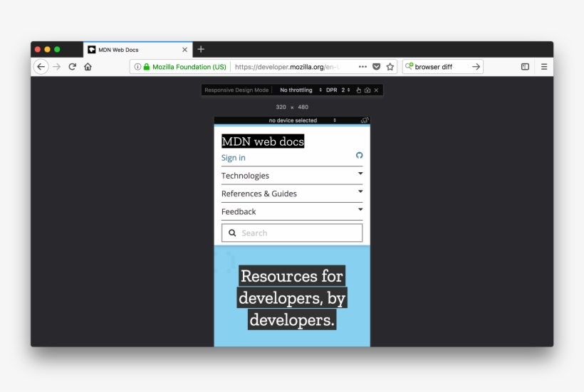This screenshot has height=392, width=584.
Task: Toggle the sidebar panel icon
Action: coord(525,67)
